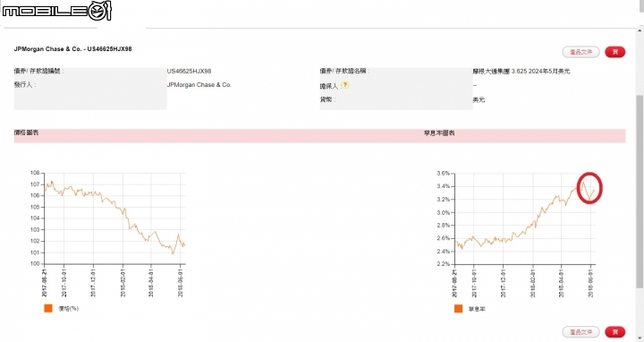Click the 貨幣 field label

click(327, 100)
